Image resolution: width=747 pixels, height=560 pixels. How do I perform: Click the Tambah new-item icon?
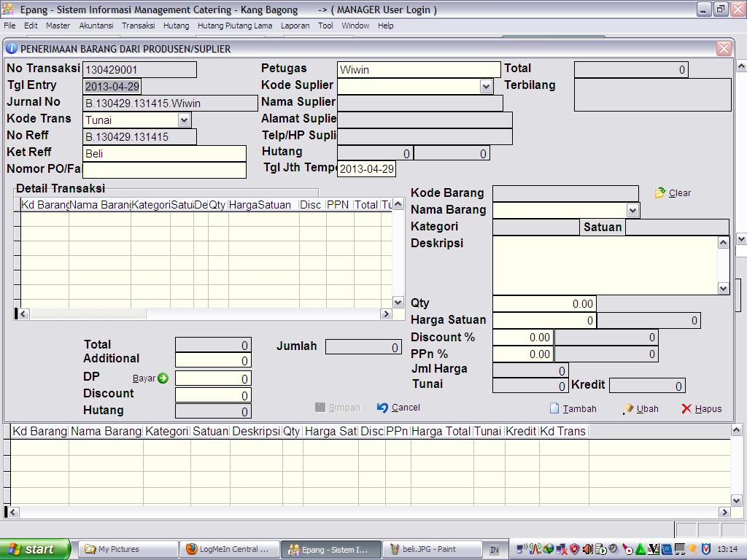tap(554, 408)
